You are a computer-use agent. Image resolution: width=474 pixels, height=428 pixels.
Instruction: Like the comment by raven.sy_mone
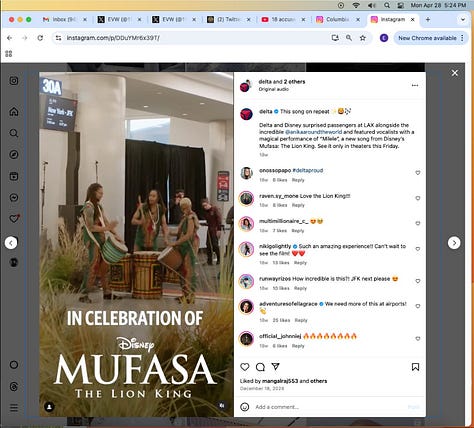418,198
